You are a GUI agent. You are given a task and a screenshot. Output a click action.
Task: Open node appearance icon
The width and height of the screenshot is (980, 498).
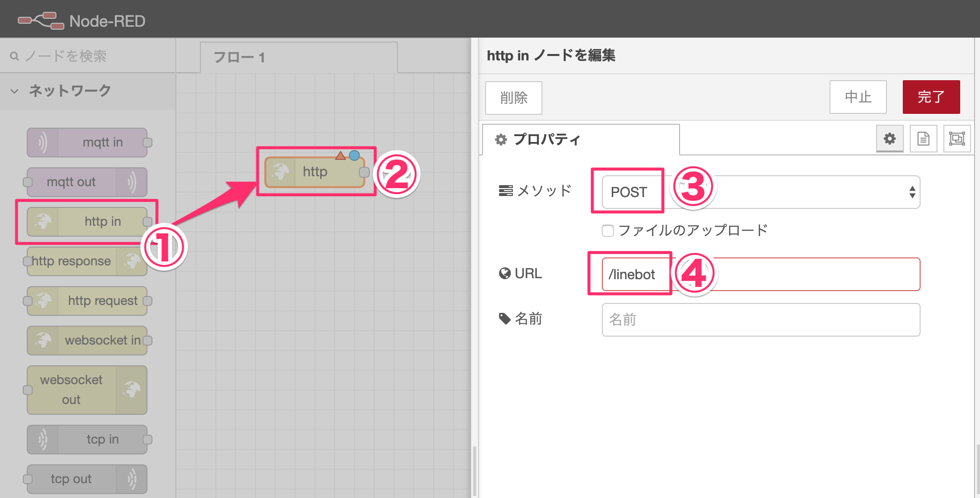[x=957, y=139]
